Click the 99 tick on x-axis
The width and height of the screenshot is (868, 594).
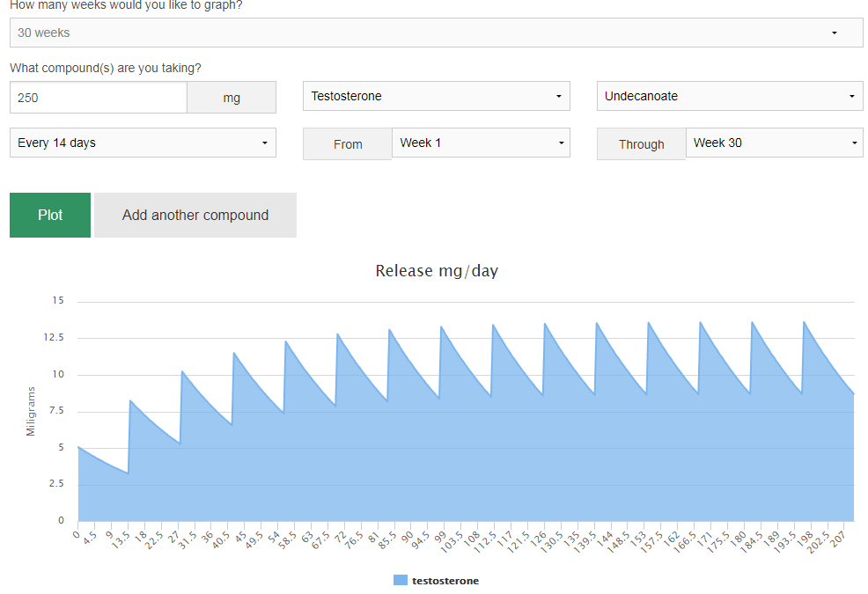[x=440, y=535]
